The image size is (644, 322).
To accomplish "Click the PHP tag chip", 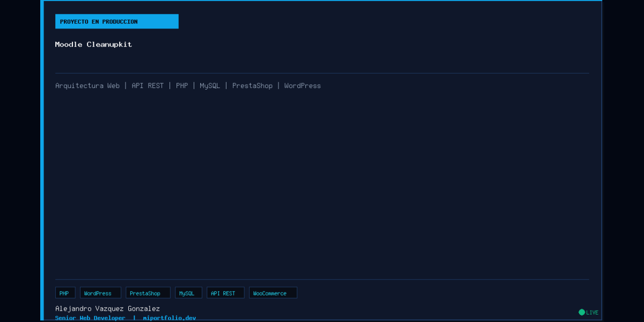I will tap(65, 293).
